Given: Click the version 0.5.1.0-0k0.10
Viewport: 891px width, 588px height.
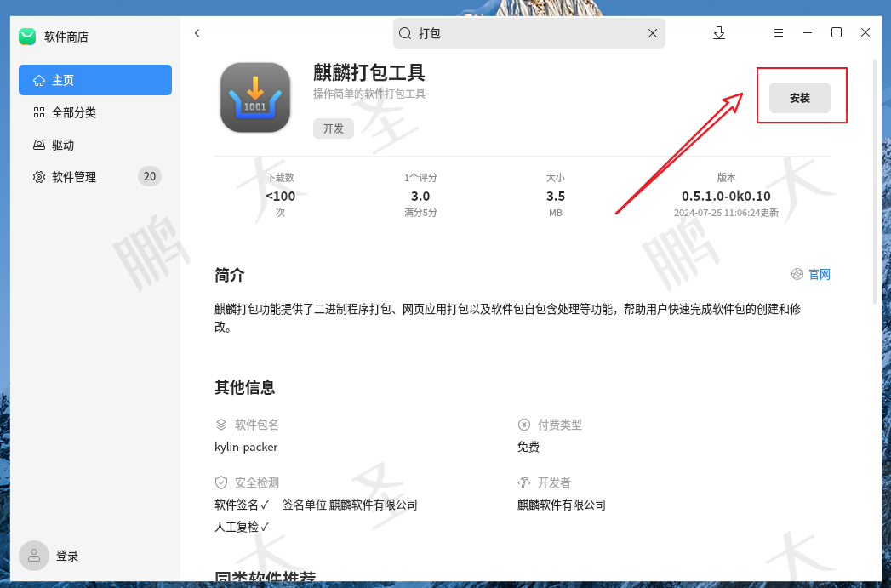Looking at the screenshot, I should click(x=726, y=196).
